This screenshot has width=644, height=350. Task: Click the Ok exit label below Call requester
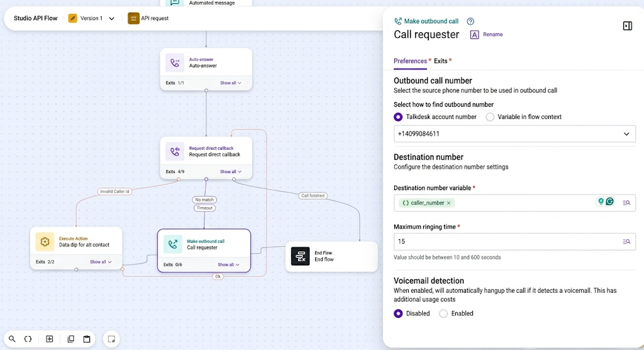point(218,276)
